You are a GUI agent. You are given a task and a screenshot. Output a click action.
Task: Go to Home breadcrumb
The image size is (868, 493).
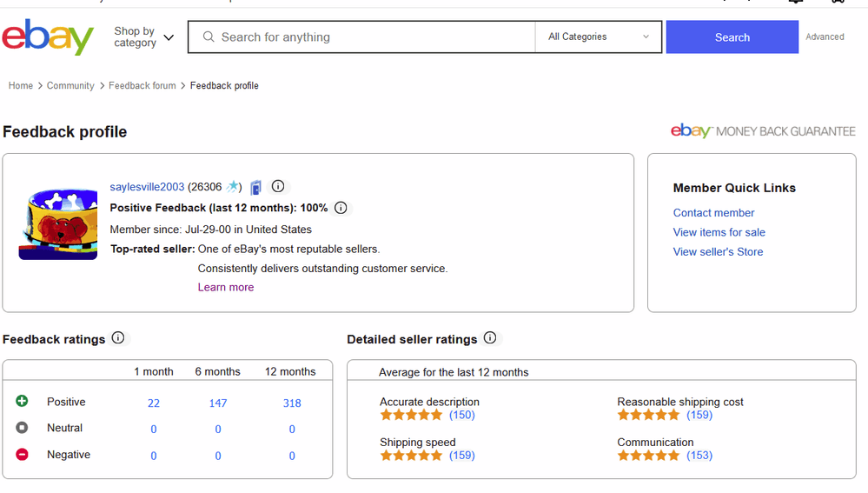coord(21,86)
